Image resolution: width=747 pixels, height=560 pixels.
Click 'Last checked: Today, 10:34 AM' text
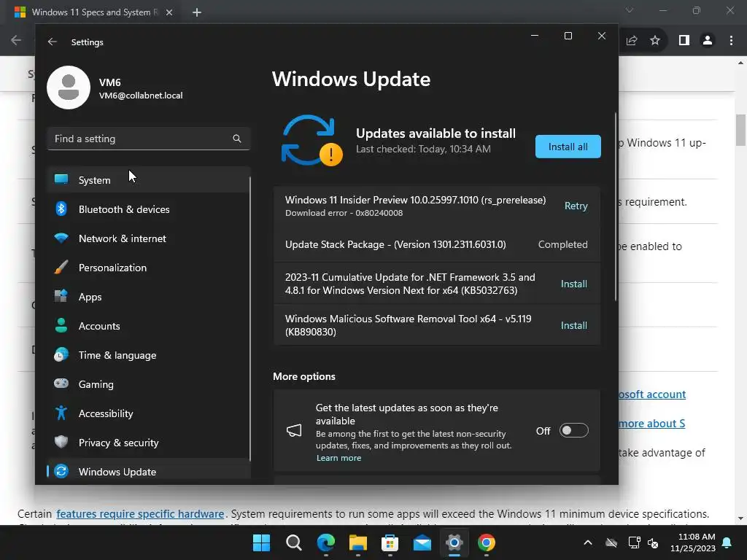coord(423,149)
